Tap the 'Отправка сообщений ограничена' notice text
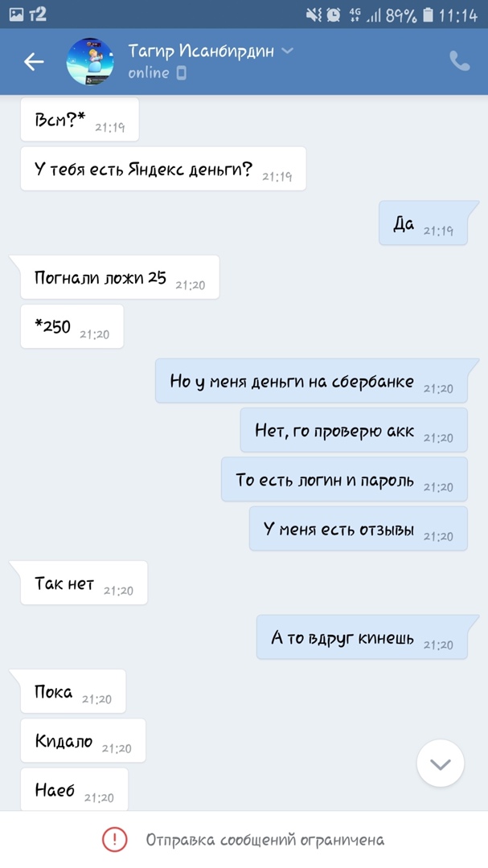The image size is (488, 868). 265,841
